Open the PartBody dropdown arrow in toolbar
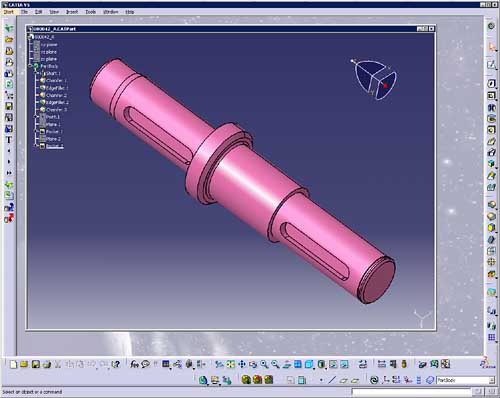Viewport: 500px width, 398px height. click(492, 380)
